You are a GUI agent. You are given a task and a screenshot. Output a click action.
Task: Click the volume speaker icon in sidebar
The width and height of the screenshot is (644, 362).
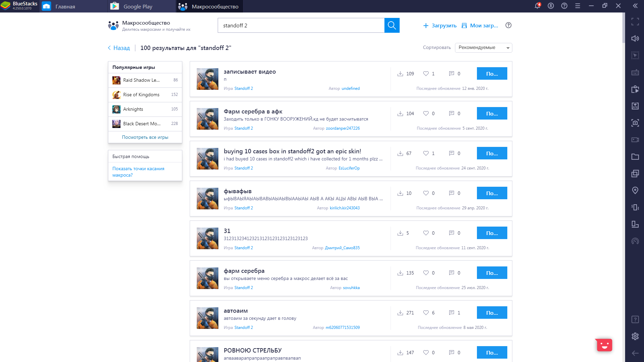click(x=635, y=38)
